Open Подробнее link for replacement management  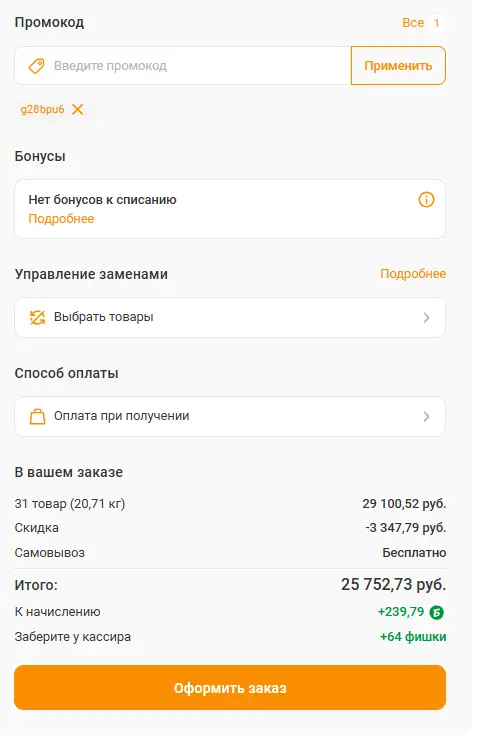pos(413,274)
